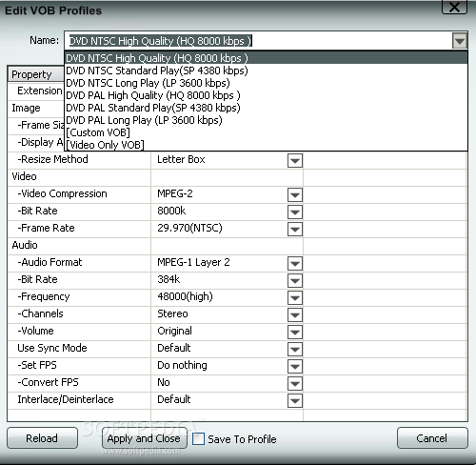Expand the Volume dropdown
Screen dimensions: 476x465
point(295,332)
